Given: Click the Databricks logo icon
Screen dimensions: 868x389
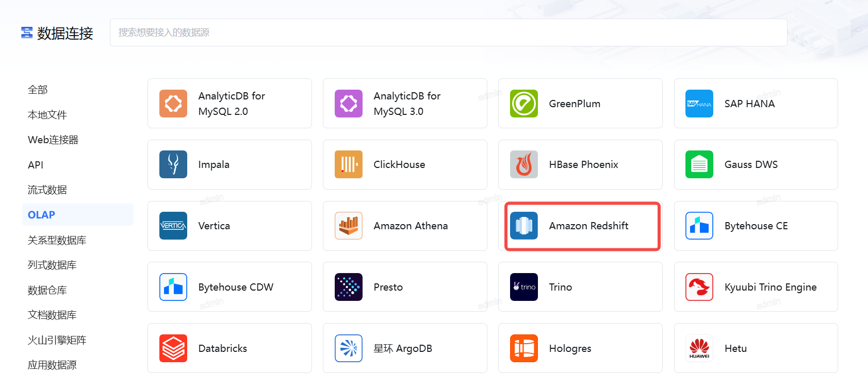Looking at the screenshot, I should tap(173, 348).
